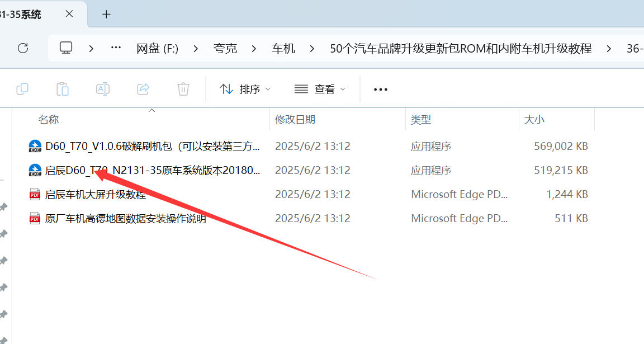644x344 pixels.
Task: Click the Delete trash icon
Action: tap(183, 89)
